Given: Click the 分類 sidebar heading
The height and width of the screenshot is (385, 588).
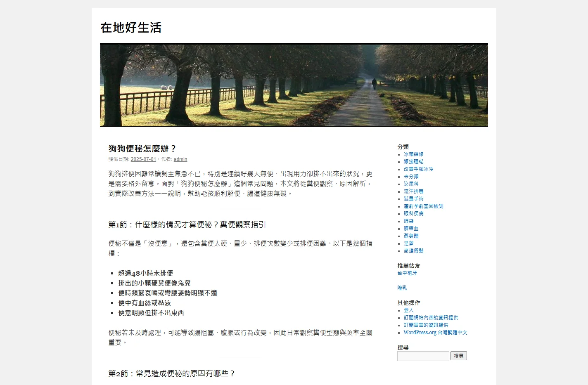Looking at the screenshot, I should [403, 147].
